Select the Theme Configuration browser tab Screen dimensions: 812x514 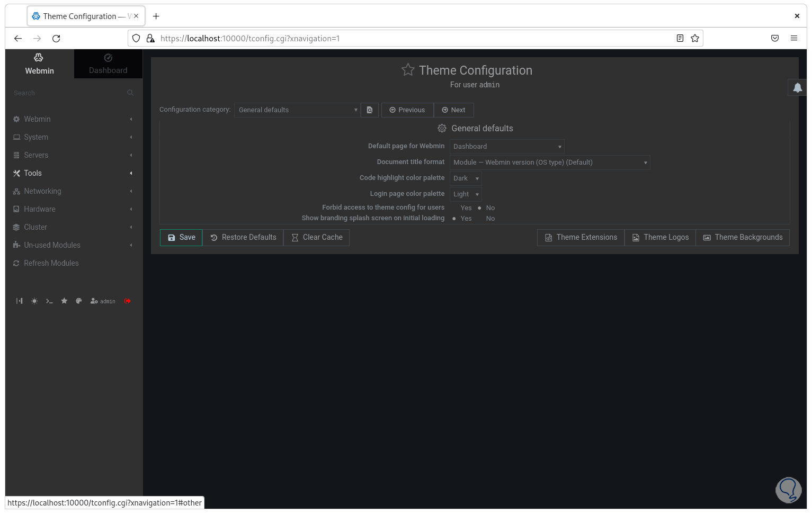pos(86,16)
